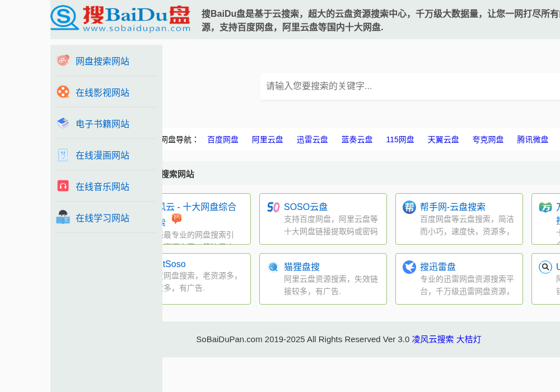This screenshot has height=392, width=560.
Task: Open the 115网盘 navigation link
Action: [x=400, y=139]
